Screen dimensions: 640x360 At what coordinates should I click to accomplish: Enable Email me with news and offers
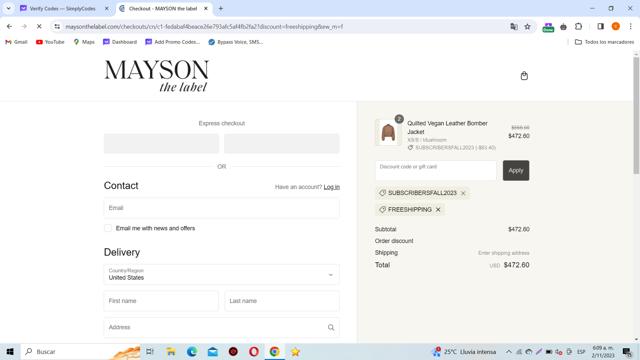click(108, 228)
